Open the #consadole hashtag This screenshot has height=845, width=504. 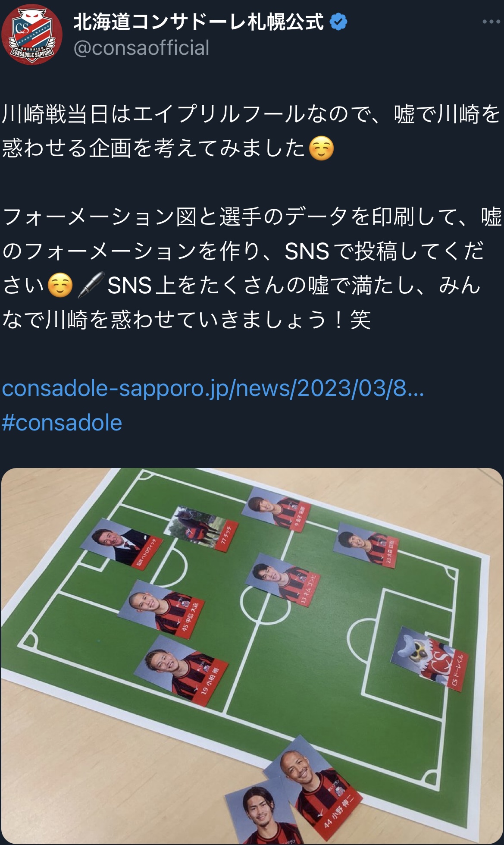click(x=62, y=423)
